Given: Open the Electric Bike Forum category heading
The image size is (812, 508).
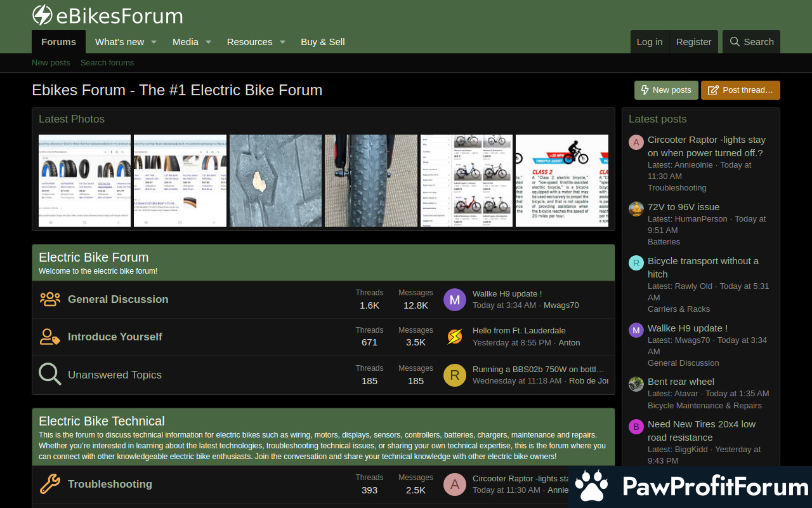Looking at the screenshot, I should pos(94,257).
